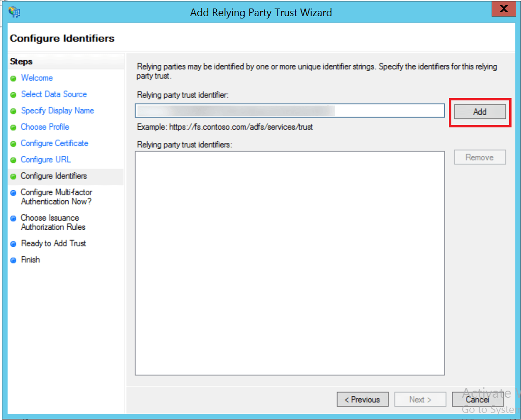
Task: Click the wizard icon in title bar
Action: click(14, 12)
